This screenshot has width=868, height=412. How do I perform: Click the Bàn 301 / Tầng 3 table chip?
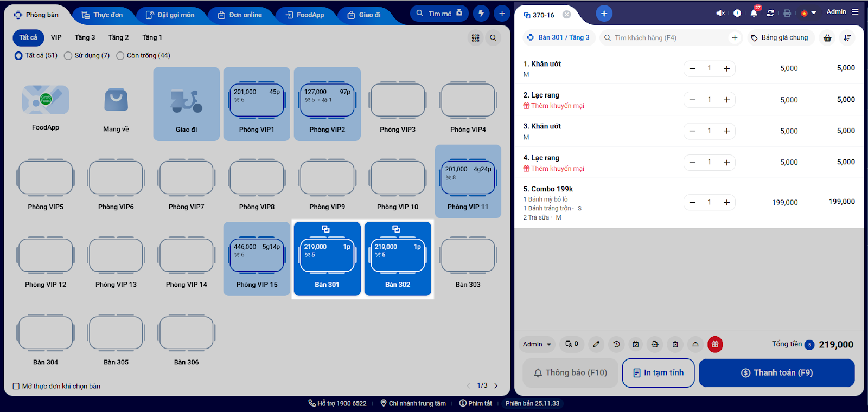pos(558,38)
